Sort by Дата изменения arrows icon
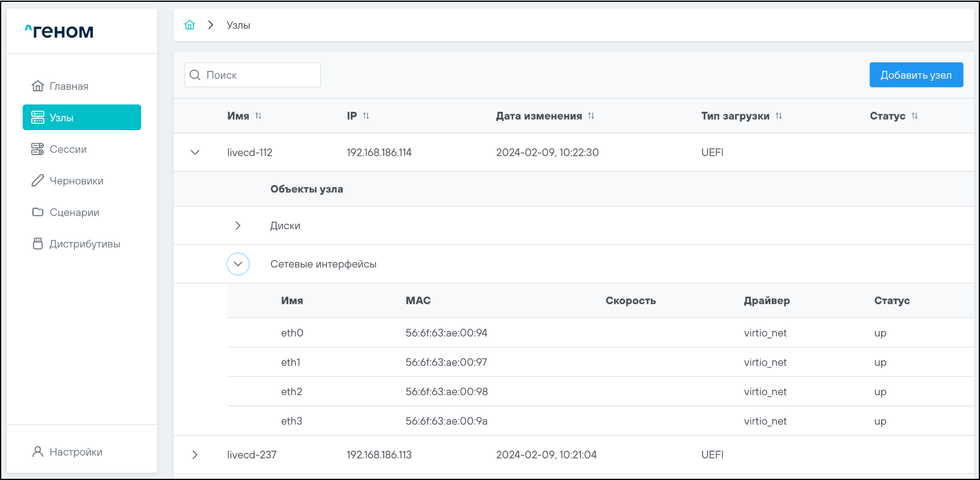The height and width of the screenshot is (480, 980). [x=591, y=116]
